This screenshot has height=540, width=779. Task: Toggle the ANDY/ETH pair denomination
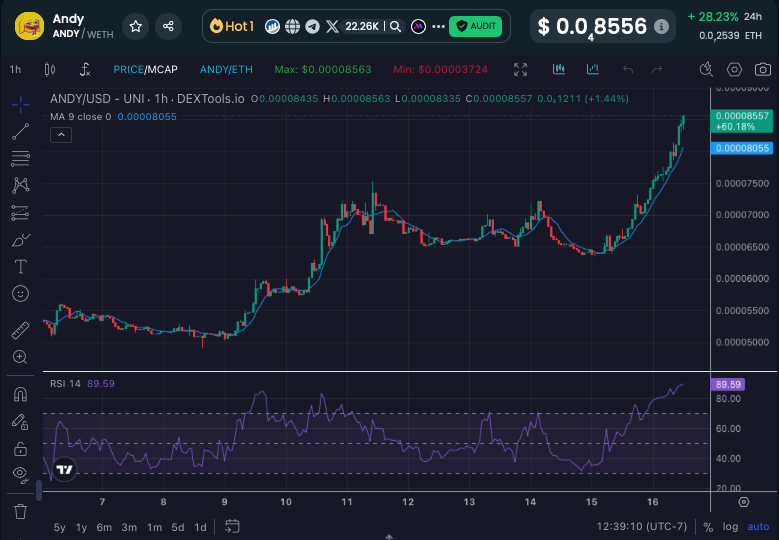click(226, 70)
